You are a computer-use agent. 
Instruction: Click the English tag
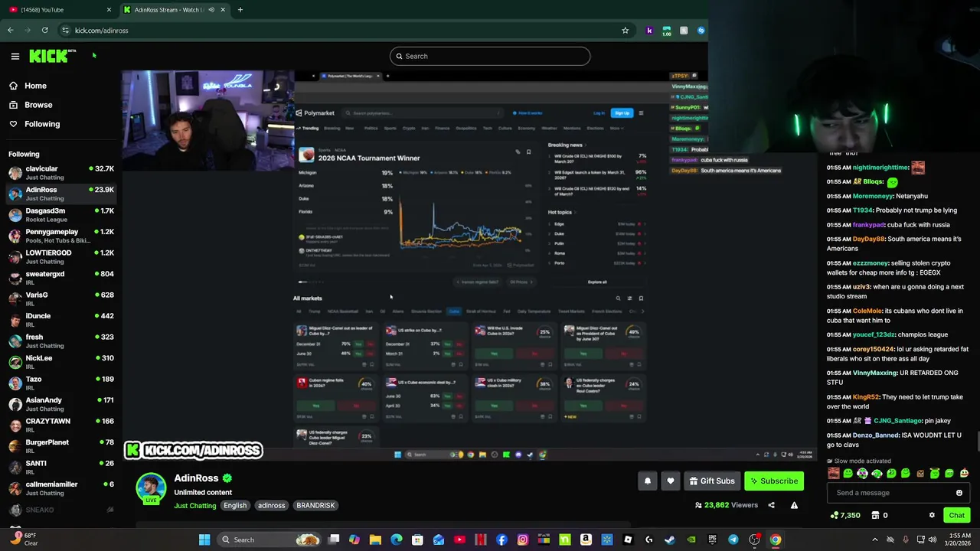(x=235, y=506)
